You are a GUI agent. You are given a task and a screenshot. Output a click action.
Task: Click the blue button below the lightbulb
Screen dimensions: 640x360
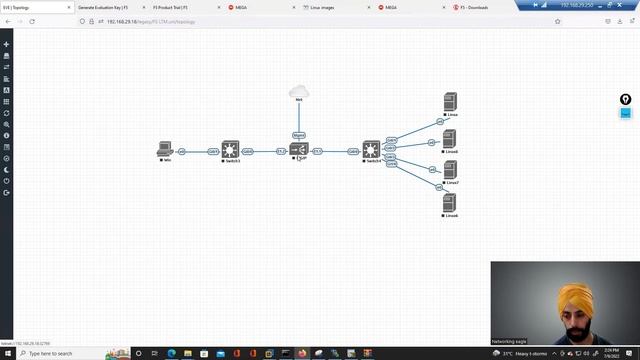[625, 113]
